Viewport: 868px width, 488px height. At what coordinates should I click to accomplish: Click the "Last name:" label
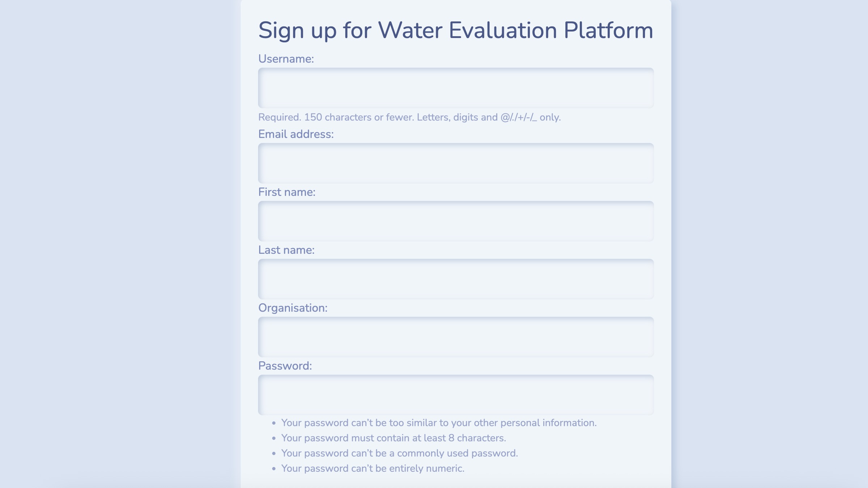[286, 250]
